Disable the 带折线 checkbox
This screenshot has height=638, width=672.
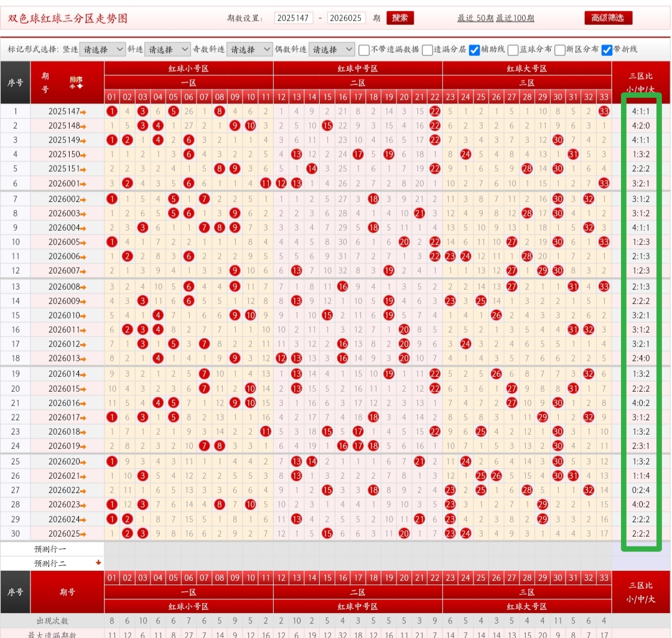(x=607, y=50)
